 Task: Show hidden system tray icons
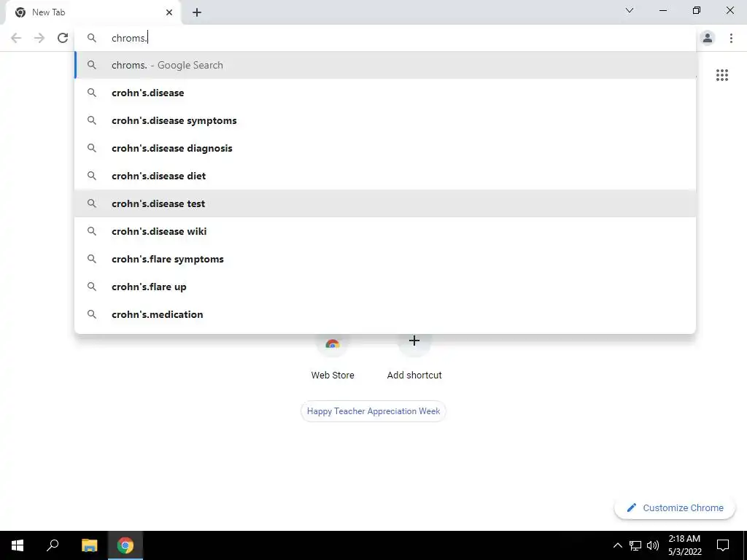(x=617, y=545)
